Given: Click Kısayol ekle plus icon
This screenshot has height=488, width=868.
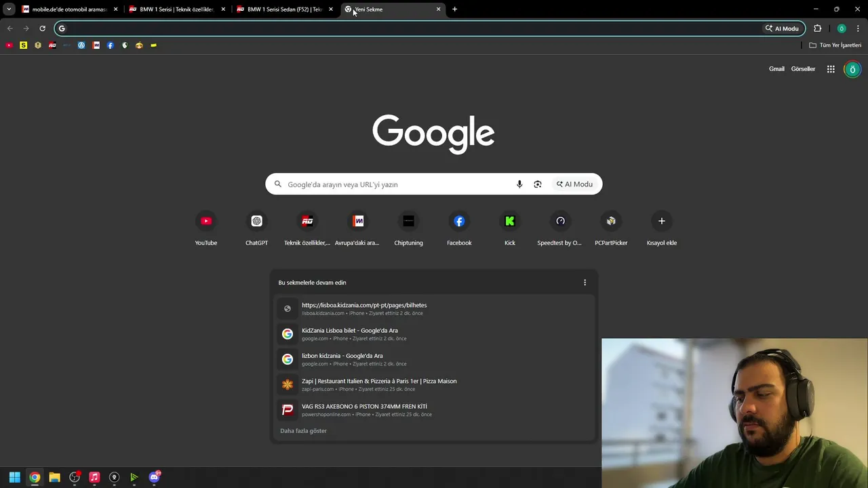Looking at the screenshot, I should click(662, 221).
